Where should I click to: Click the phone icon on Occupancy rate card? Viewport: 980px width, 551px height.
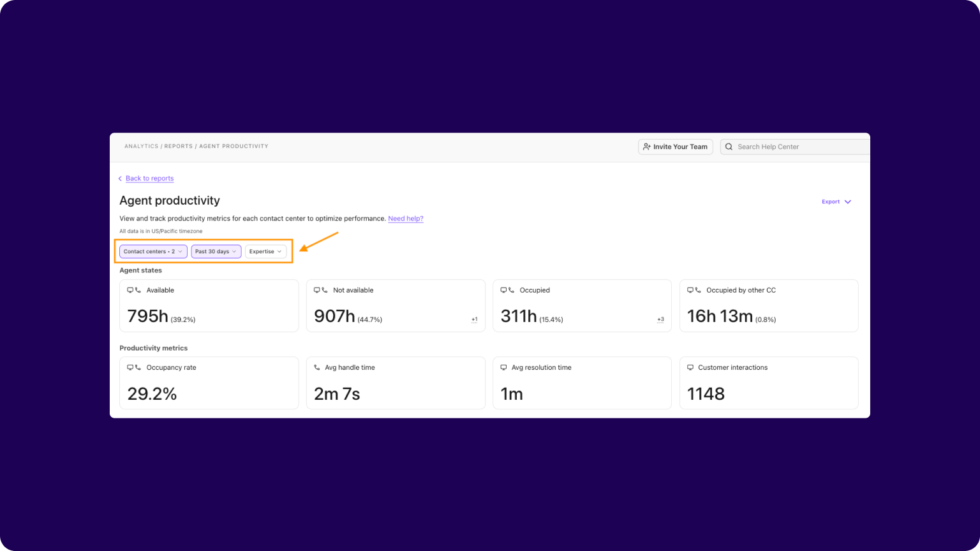tap(138, 367)
